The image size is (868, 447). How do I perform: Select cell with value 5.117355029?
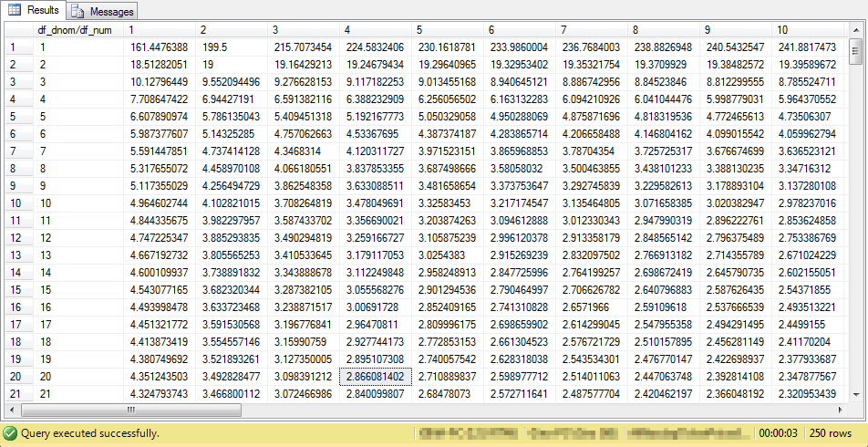point(160,186)
